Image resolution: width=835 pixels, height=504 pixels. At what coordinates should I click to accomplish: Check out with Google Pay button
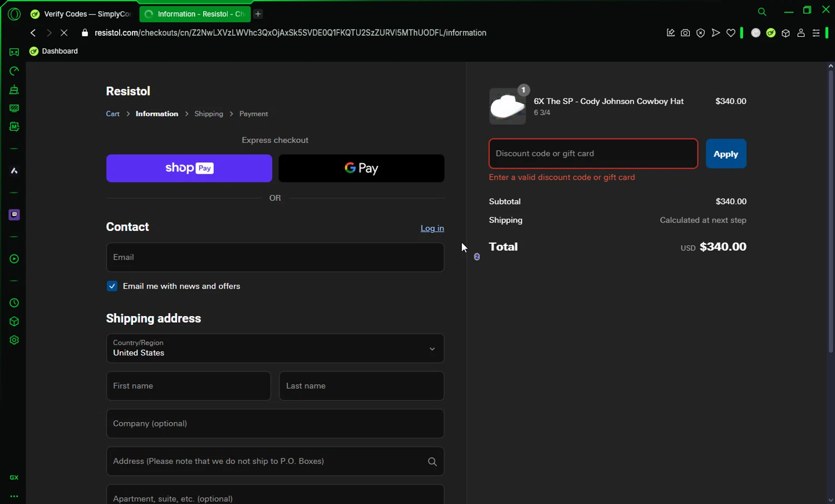pos(361,168)
